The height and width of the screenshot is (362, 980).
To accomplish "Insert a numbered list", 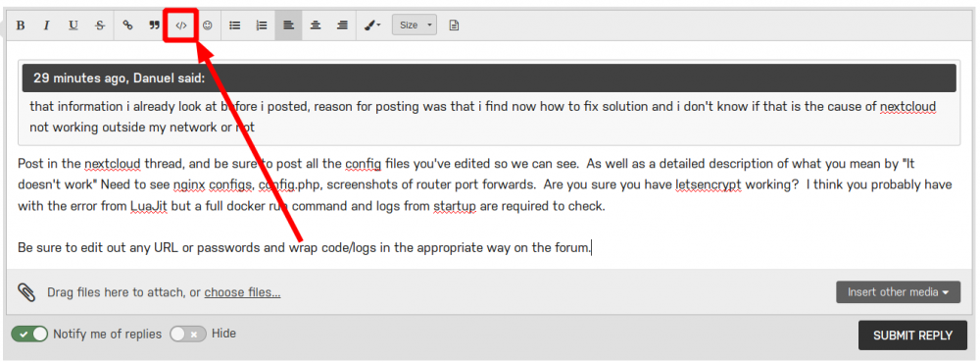I will point(262,26).
